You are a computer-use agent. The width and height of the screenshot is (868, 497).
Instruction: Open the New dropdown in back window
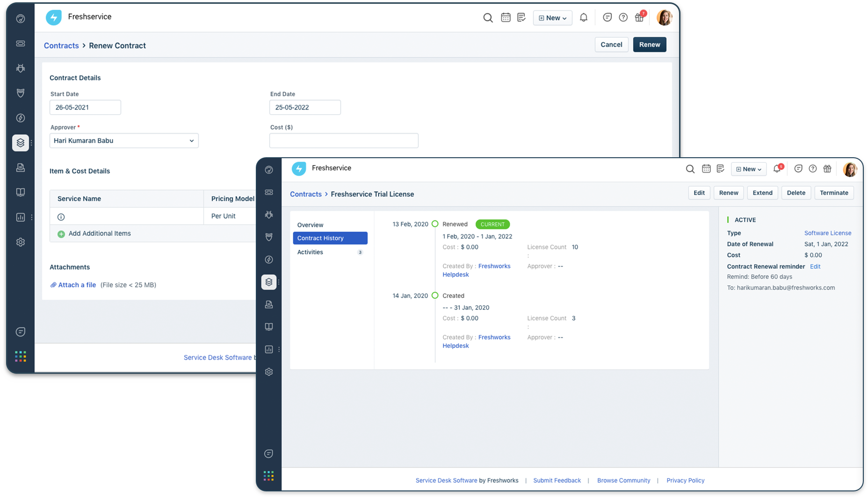[x=552, y=18]
